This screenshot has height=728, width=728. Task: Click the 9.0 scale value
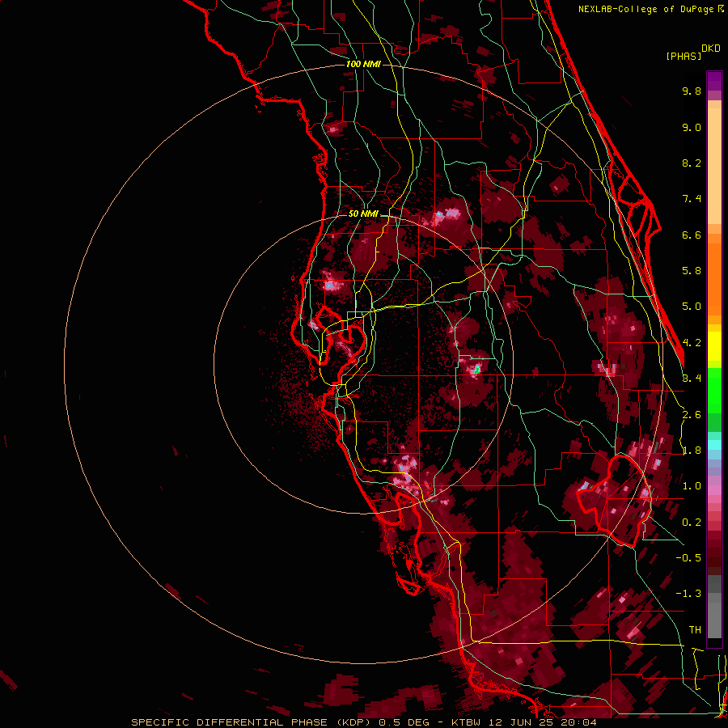692,127
